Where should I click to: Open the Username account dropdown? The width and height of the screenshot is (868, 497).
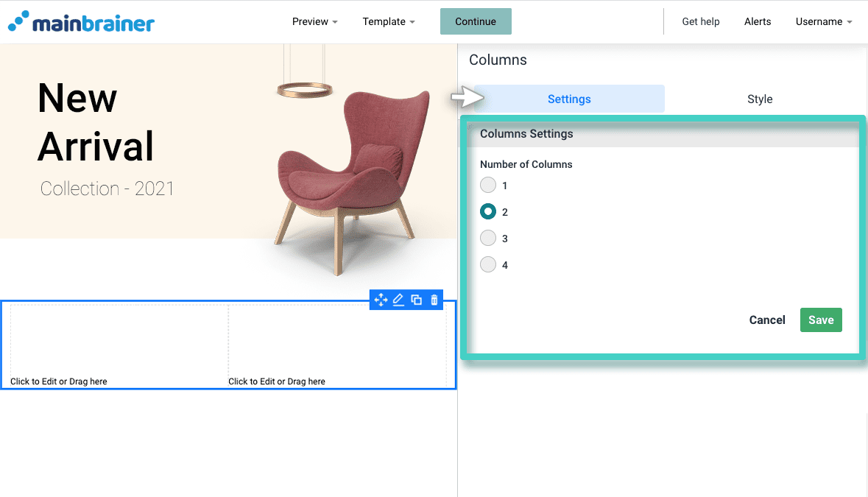823,21
